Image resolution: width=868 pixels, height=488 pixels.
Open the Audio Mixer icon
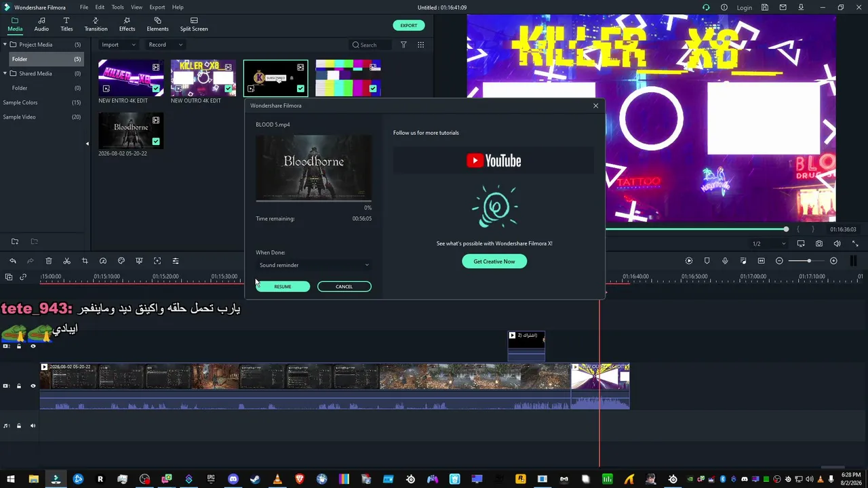coord(743,261)
